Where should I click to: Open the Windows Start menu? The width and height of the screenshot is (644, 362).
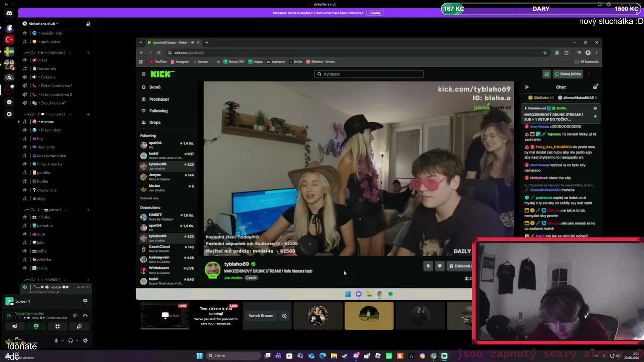(200, 356)
